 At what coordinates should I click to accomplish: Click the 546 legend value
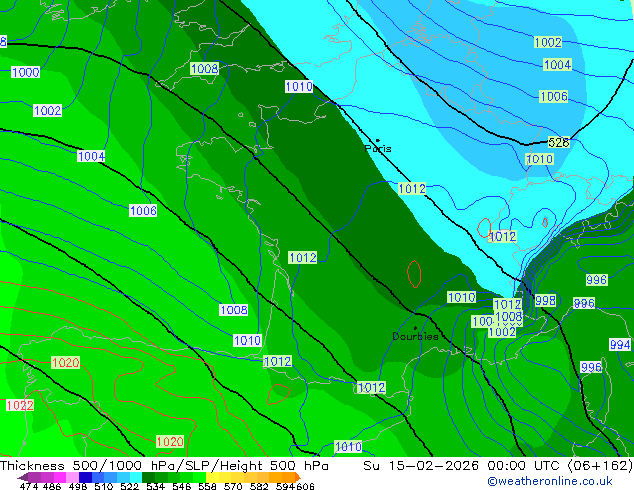tap(182, 486)
